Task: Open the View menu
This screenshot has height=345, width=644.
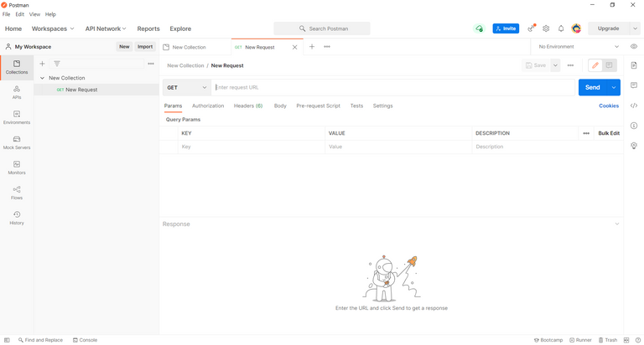Action: [x=34, y=14]
